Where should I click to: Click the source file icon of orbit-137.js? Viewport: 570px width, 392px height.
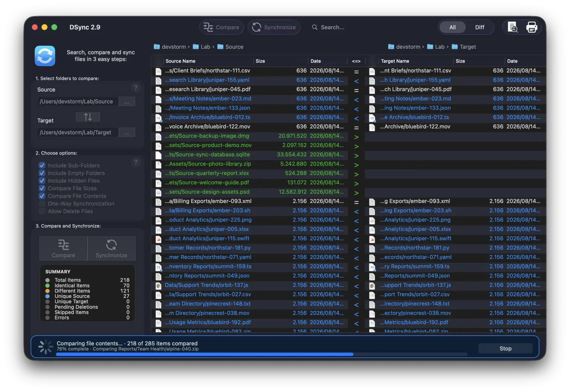[x=159, y=286]
